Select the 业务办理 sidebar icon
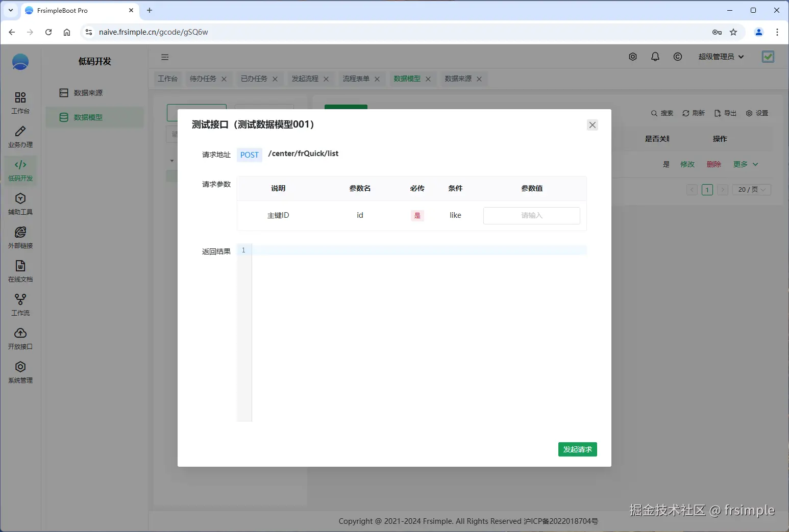 click(20, 136)
